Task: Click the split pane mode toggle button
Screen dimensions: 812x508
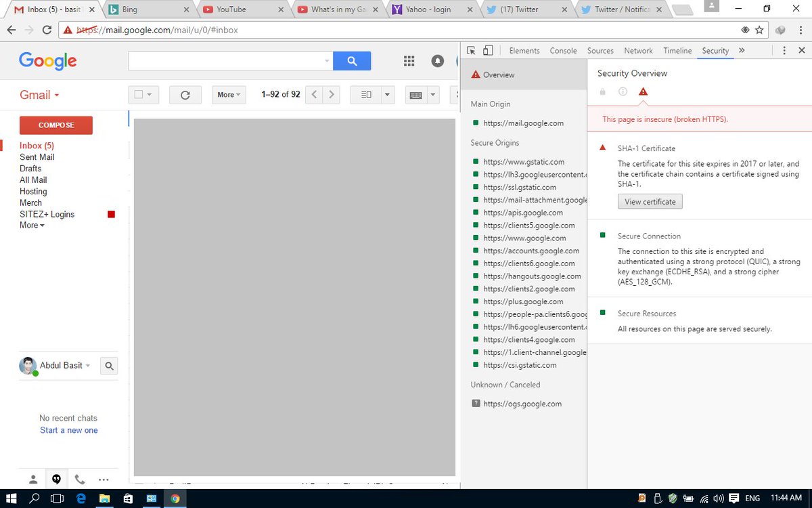Action: 366,95
